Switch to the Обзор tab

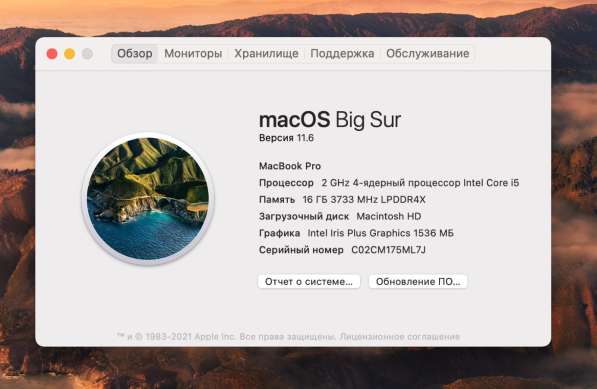[134, 54]
